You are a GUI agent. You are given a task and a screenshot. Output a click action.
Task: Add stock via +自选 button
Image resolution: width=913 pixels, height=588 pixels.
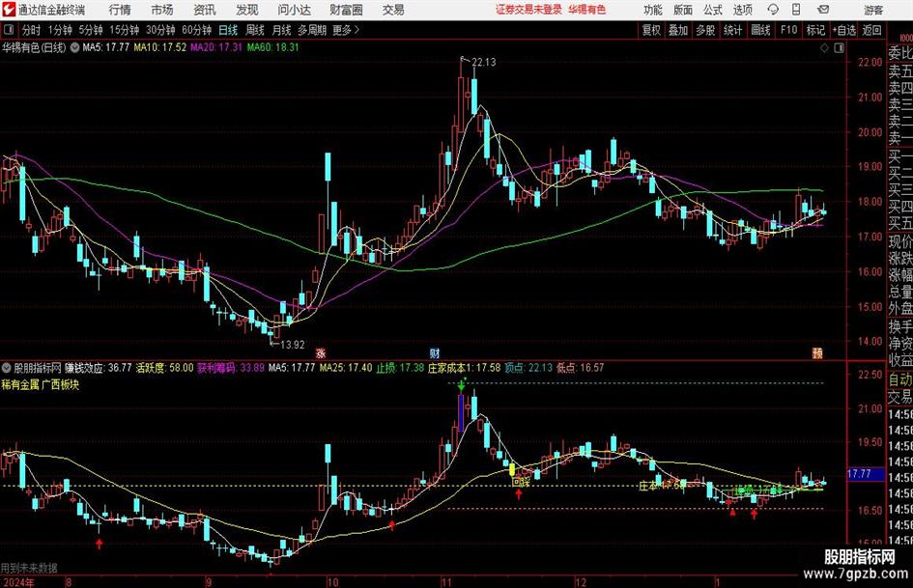click(x=844, y=30)
